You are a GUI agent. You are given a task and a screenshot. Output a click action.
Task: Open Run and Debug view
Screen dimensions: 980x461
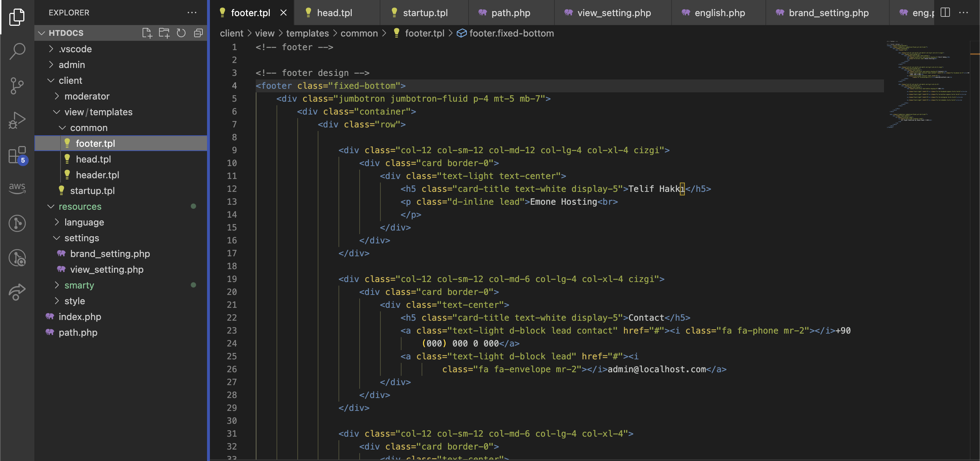coord(17,120)
